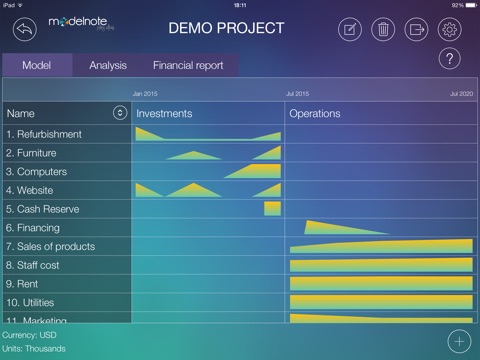480x360 pixels.
Task: Click the trash delete icon
Action: [x=383, y=30]
